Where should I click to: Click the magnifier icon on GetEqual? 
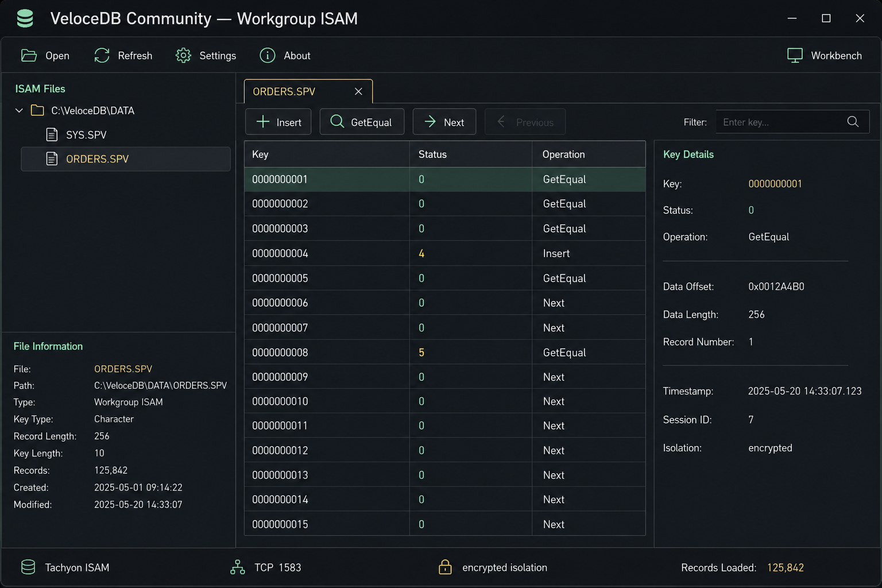(x=337, y=122)
